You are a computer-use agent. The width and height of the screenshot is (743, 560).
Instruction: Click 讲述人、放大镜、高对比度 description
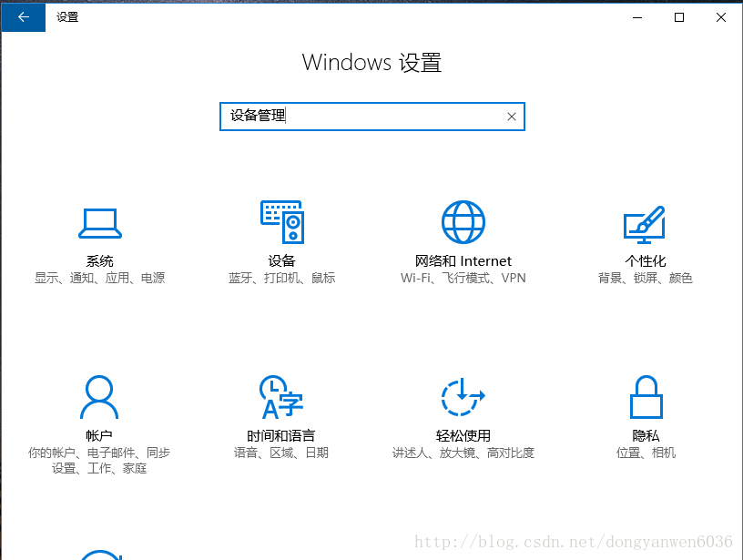463,453
